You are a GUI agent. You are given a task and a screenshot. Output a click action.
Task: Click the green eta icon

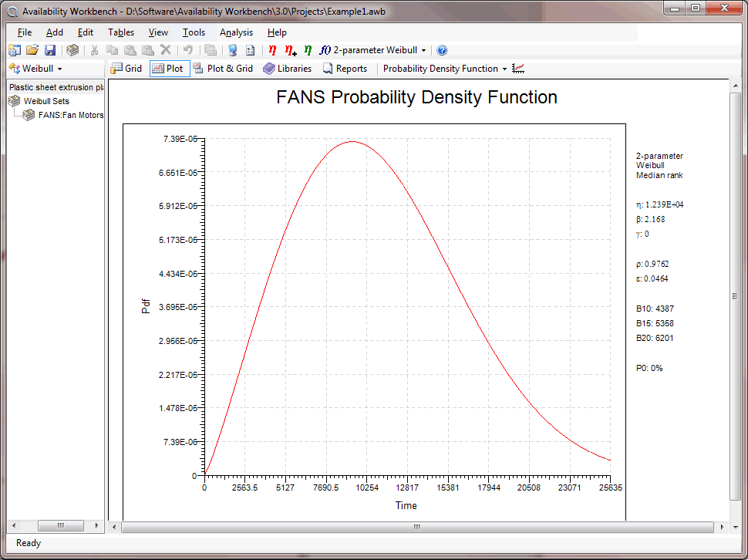click(308, 50)
